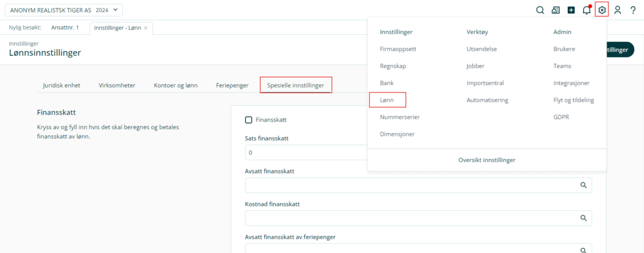Open the notifications bell icon
The image size is (644, 253).
click(x=587, y=10)
